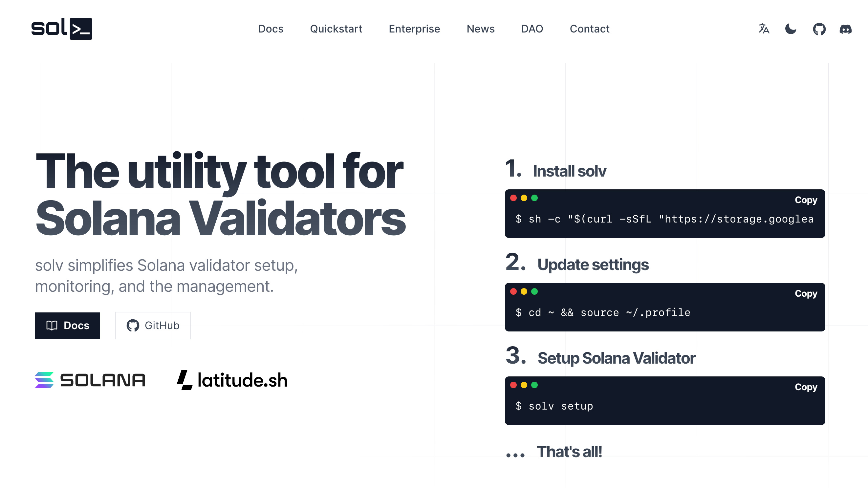Viewport: 868px width, 488px height.
Task: Open GitHub icon in top navigation
Action: 819,29
